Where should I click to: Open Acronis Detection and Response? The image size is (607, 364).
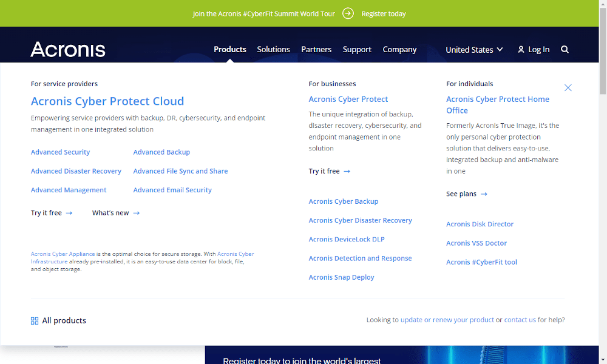coord(360,258)
